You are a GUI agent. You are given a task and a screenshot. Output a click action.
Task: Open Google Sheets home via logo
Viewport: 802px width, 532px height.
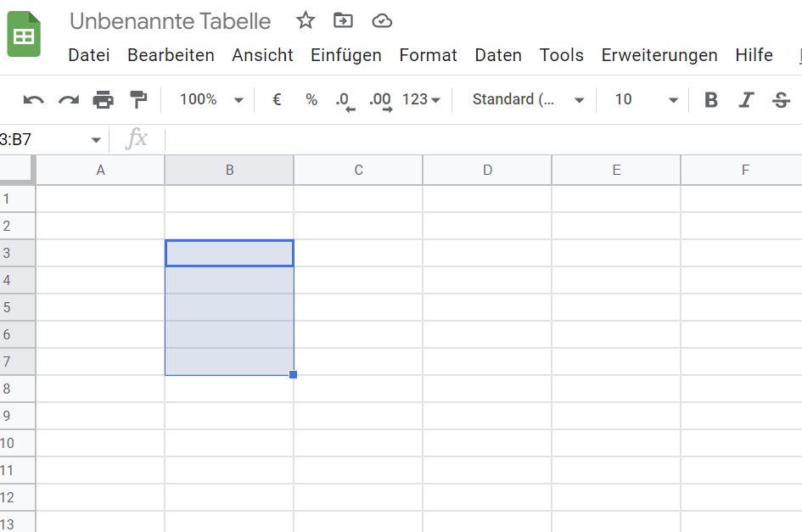[24, 36]
